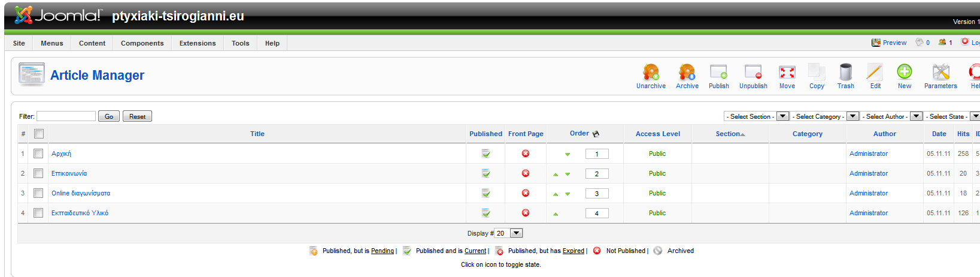This screenshot has width=980, height=277.
Task: Open the Select Author dropdown
Action: tap(891, 116)
